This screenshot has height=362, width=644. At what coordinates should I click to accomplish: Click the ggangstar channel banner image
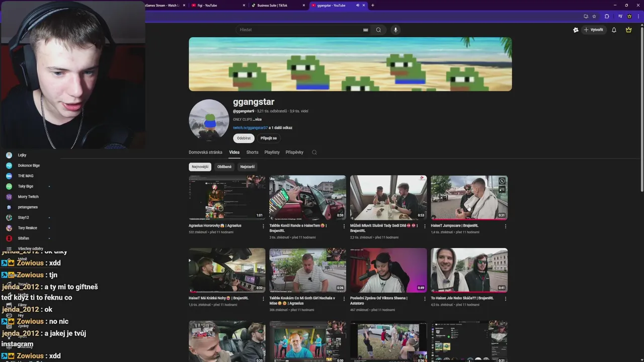click(350, 64)
